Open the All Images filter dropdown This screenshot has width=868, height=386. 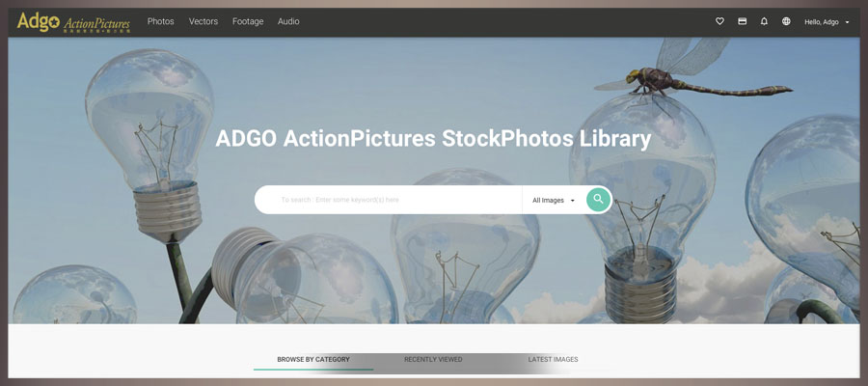(x=554, y=200)
